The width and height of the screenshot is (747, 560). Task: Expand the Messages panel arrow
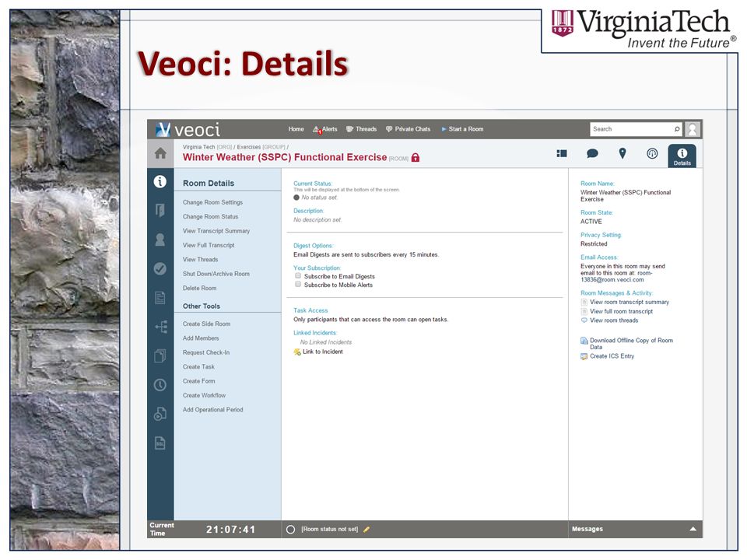693,529
